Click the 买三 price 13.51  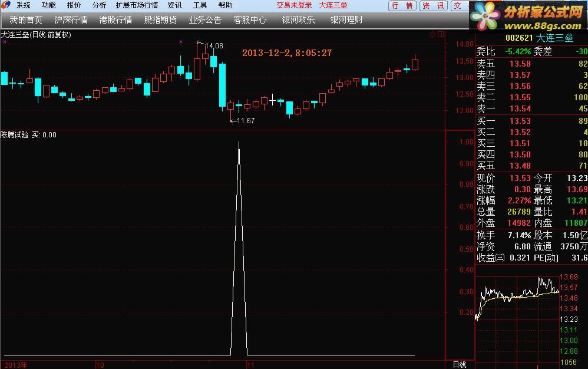pos(520,143)
